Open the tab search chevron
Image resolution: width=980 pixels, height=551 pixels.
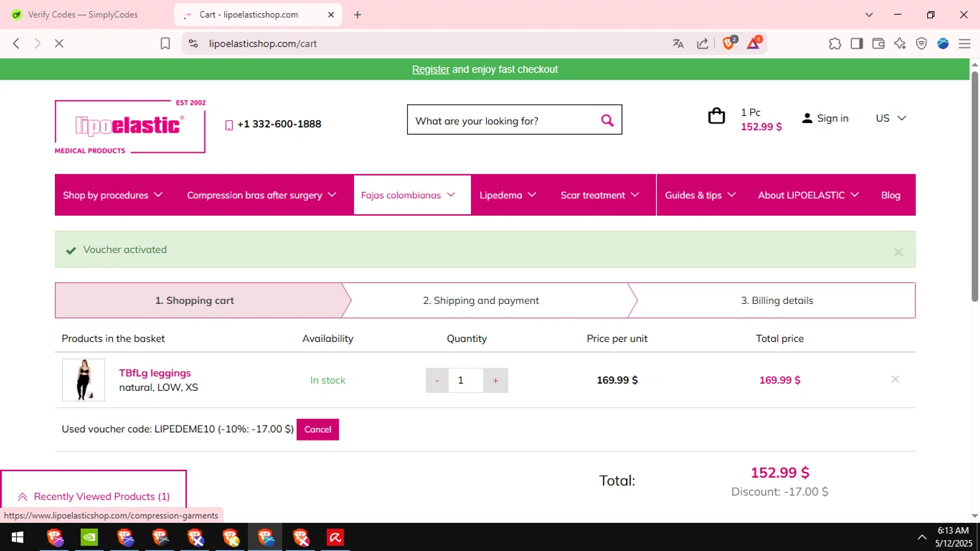point(869,14)
